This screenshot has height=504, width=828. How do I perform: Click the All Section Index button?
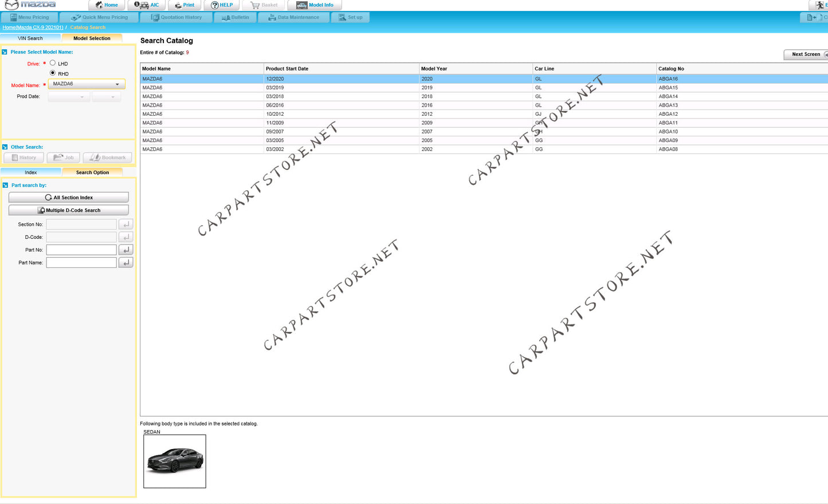tap(69, 198)
